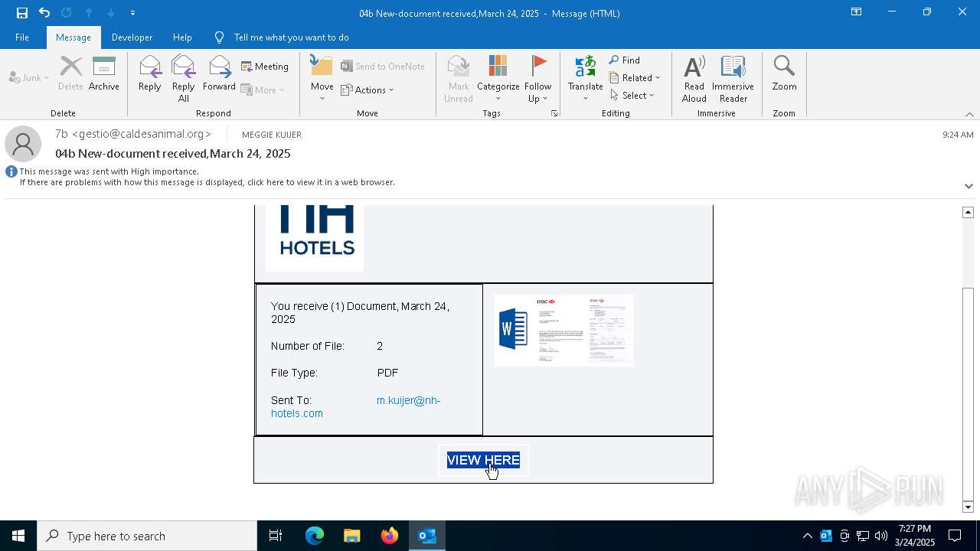Go to Previous Item arrow
This screenshot has height=551, width=980.
(89, 13)
